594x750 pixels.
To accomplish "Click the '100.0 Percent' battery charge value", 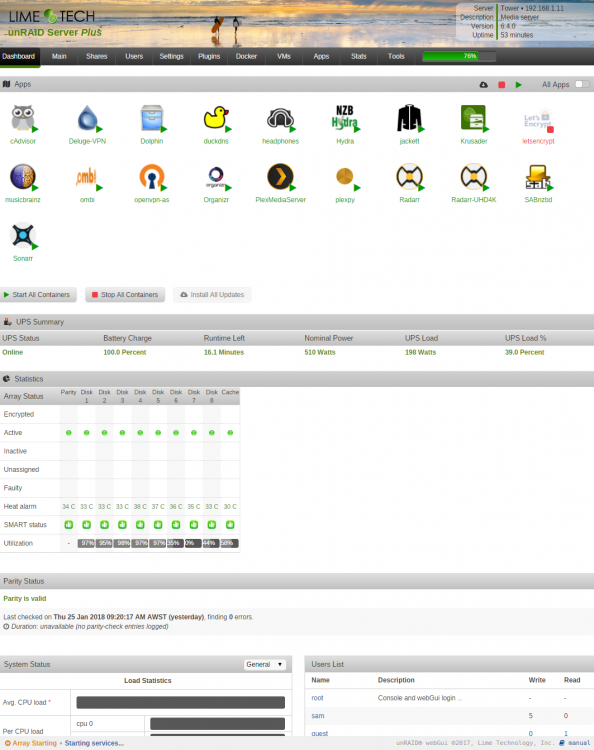I will [x=125, y=353].
